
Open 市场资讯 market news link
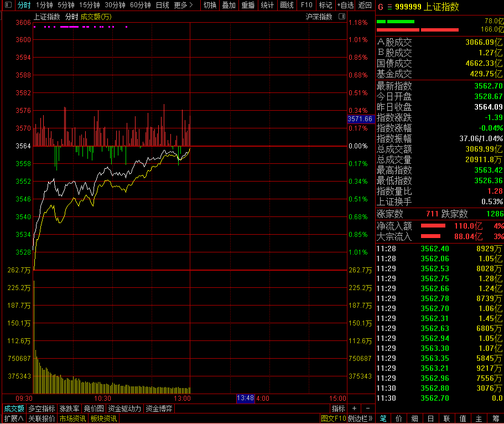(x=72, y=418)
